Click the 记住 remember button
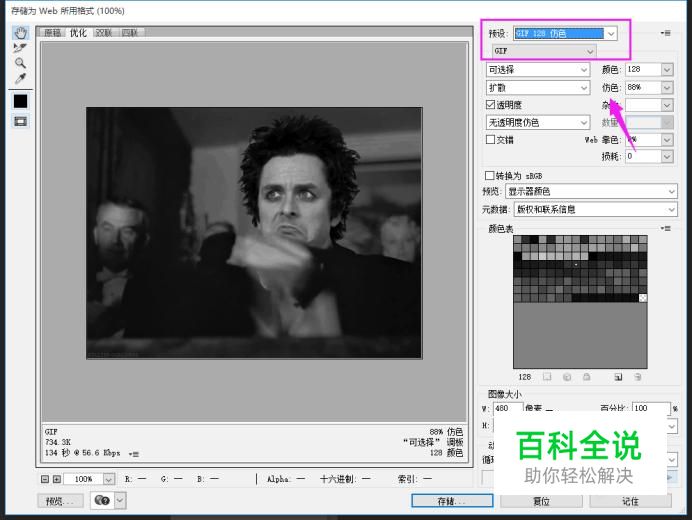The width and height of the screenshot is (692, 520). coord(630,501)
